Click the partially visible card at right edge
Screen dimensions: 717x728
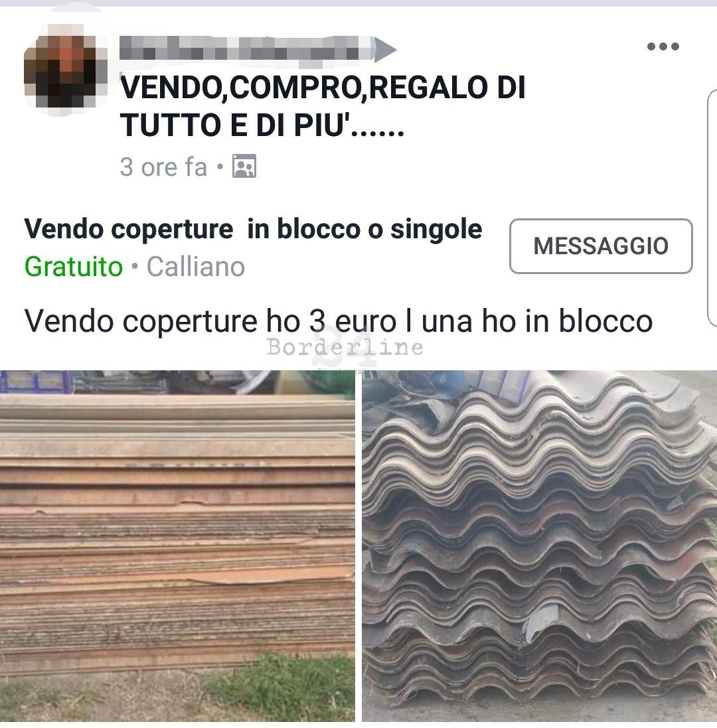pyautogui.click(x=712, y=208)
